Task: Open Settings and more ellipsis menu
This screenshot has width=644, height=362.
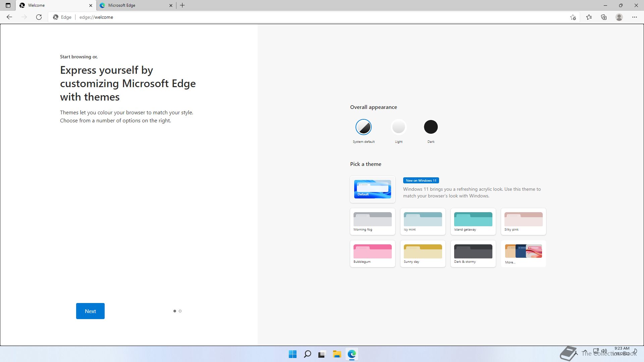Action: tap(635, 17)
